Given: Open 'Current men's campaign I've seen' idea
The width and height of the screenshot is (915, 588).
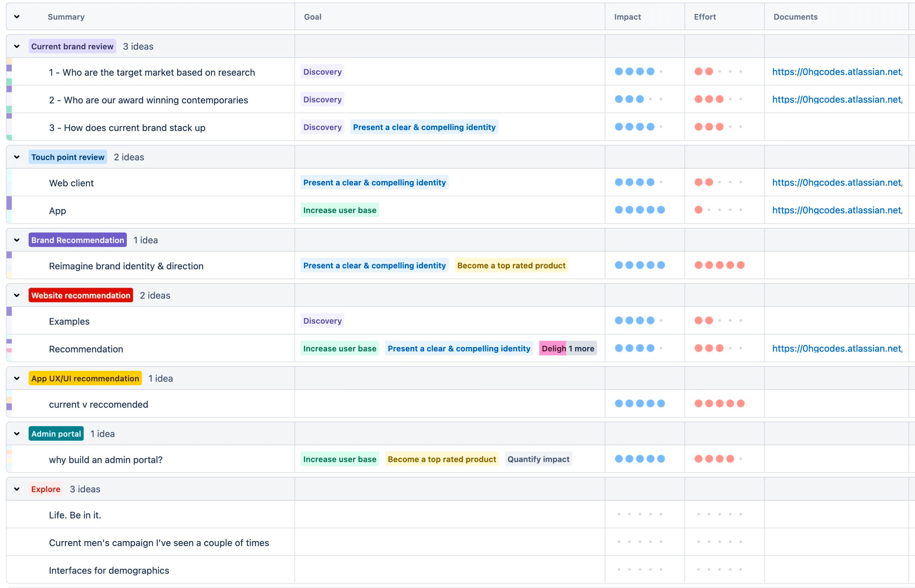Looking at the screenshot, I should pyautogui.click(x=159, y=543).
